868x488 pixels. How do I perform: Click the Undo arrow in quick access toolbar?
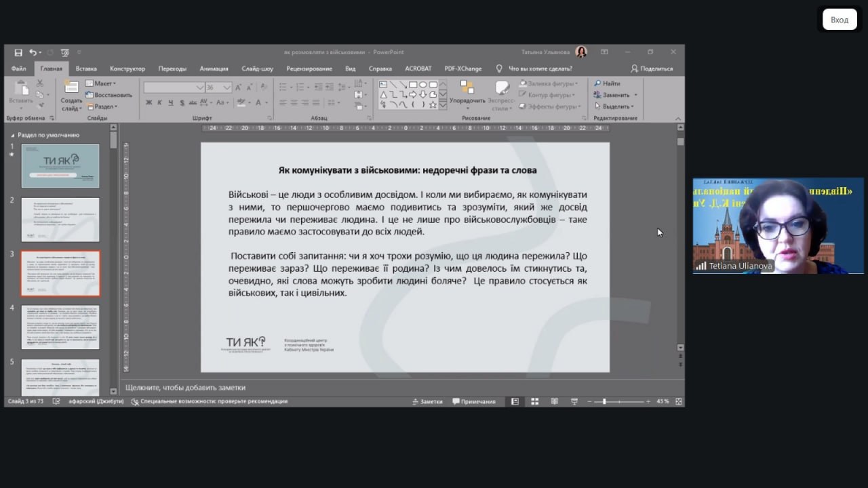click(33, 52)
